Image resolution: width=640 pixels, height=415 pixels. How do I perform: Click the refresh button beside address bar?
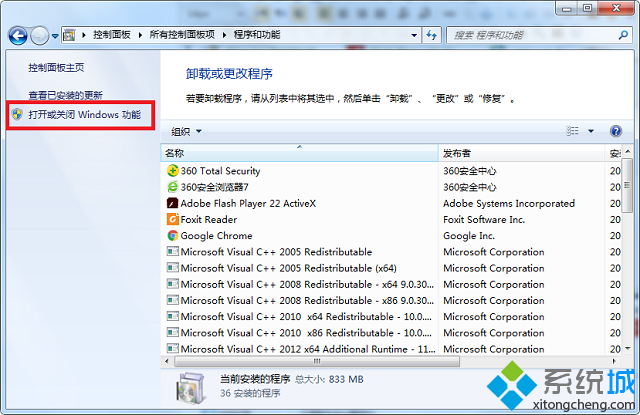[431, 36]
